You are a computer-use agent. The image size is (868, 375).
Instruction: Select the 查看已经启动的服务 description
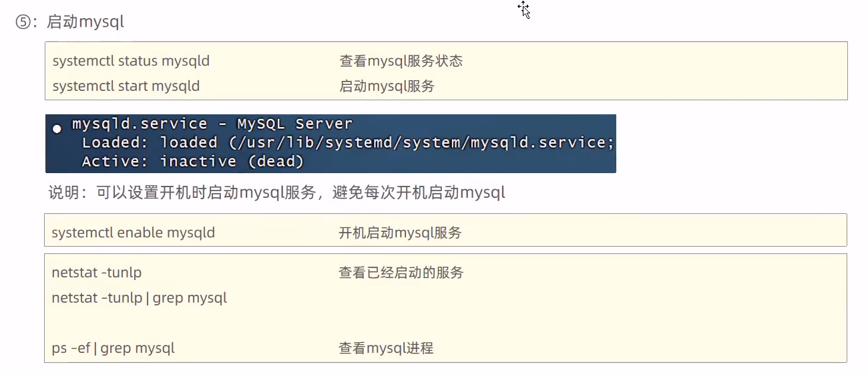(401, 273)
